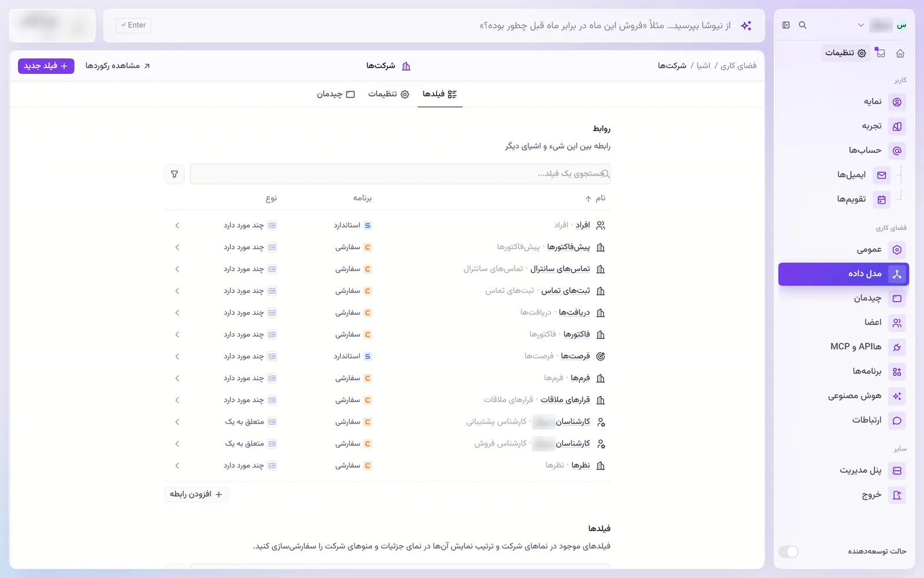The height and width of the screenshot is (578, 924).
Task: Open the مشاهده رکوردها view records link
Action: pyautogui.click(x=118, y=66)
